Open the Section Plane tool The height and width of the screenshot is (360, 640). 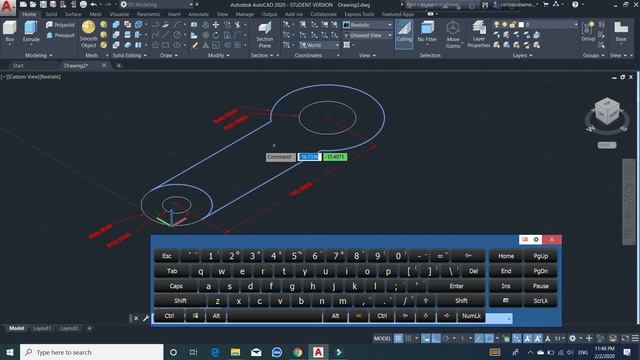click(264, 35)
